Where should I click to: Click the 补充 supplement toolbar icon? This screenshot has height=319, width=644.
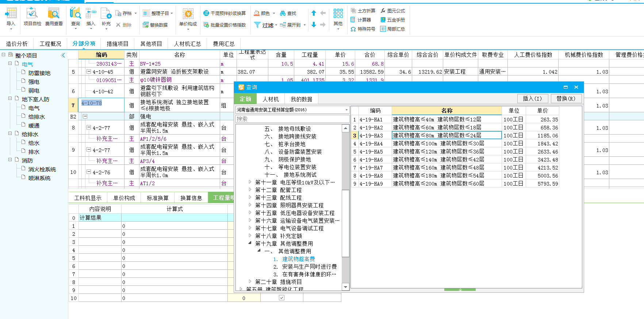click(x=106, y=13)
